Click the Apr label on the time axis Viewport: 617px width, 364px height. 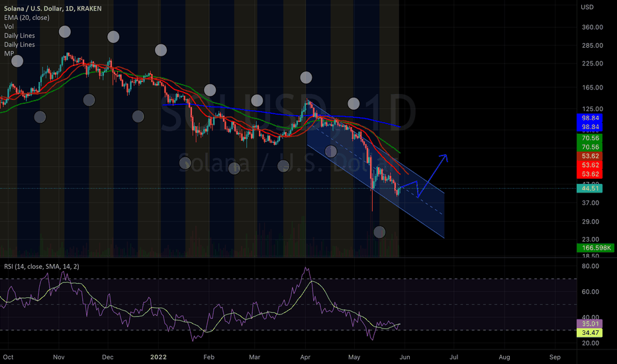(x=305, y=357)
